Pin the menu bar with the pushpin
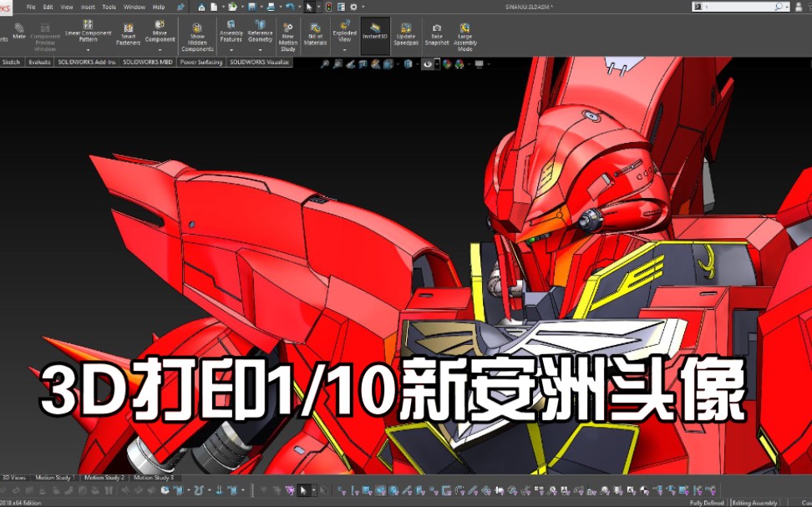The width and height of the screenshot is (812, 507). pyautogui.click(x=180, y=8)
